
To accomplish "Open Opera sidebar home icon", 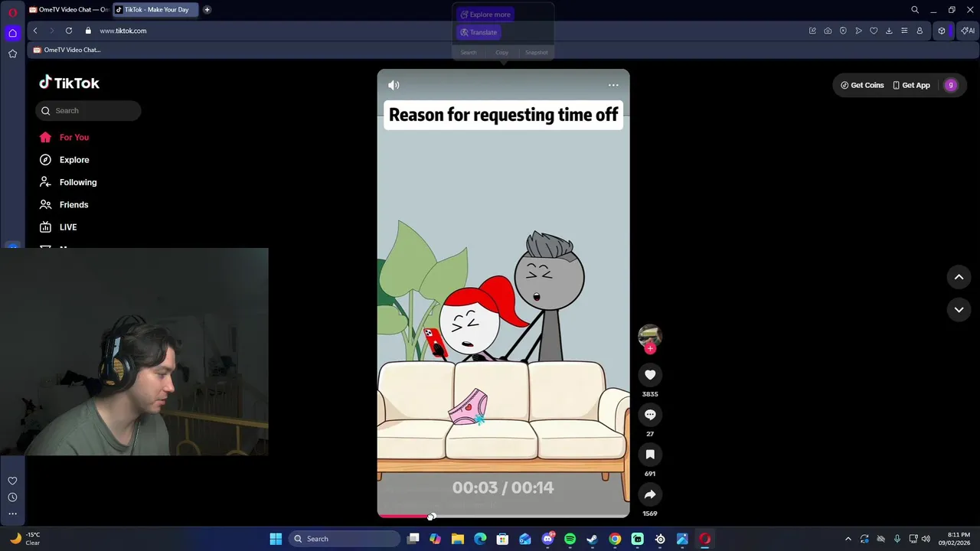I will pos(12,33).
